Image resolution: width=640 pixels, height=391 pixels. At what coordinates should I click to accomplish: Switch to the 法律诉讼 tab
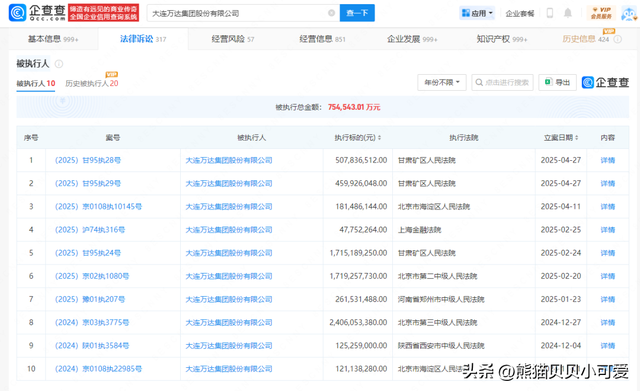tap(143, 39)
